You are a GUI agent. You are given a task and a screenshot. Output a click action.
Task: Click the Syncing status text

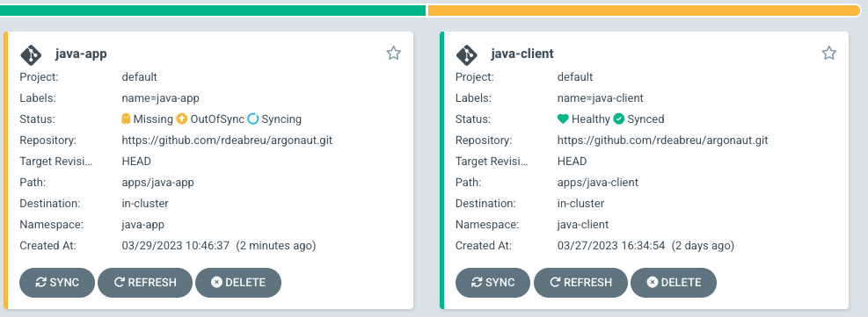[x=281, y=119]
